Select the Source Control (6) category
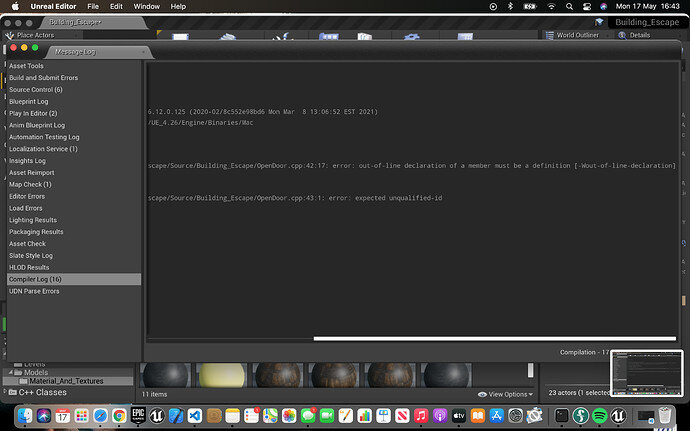This screenshot has height=431, width=690. [x=74, y=89]
